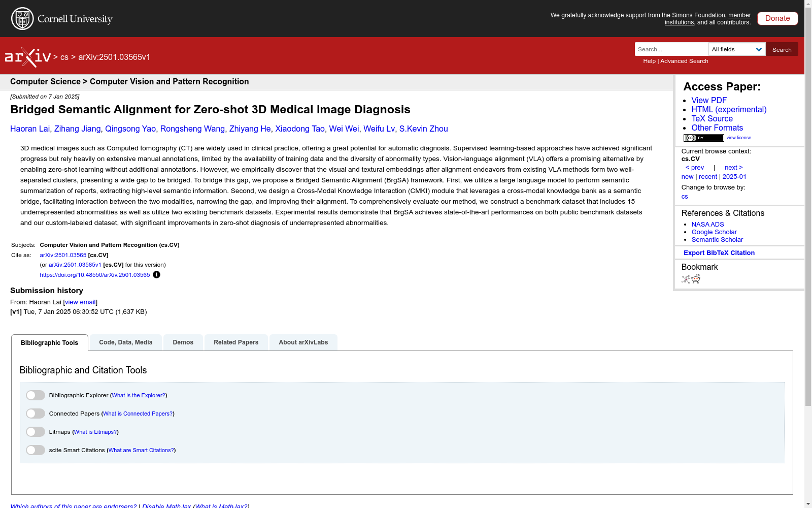Open the Related Papers tab
This screenshot has width=812, height=508.
pos(235,342)
